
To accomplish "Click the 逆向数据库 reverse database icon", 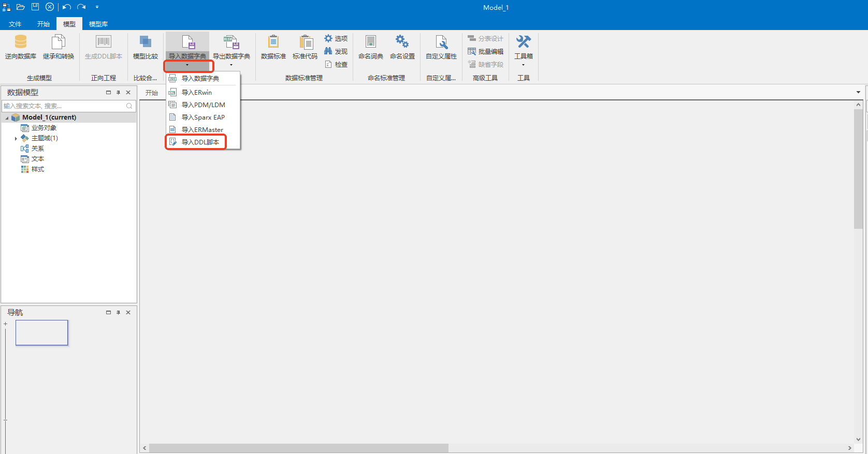I will tap(21, 42).
